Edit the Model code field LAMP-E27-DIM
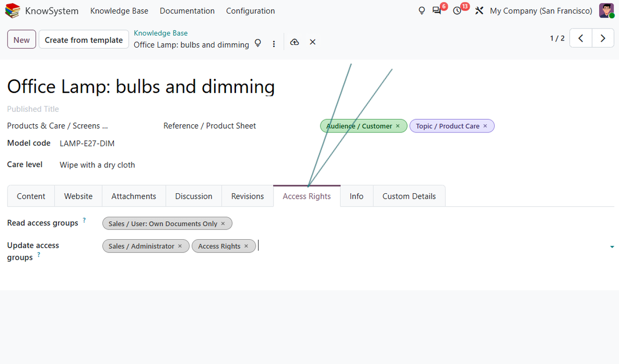Image resolution: width=619 pixels, height=364 pixels. pos(87,143)
